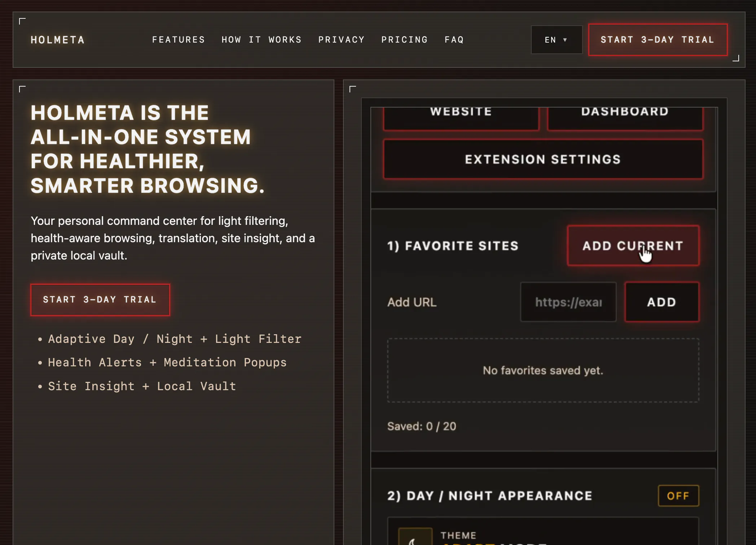
Task: Click Add Current favorite site button
Action: click(633, 246)
